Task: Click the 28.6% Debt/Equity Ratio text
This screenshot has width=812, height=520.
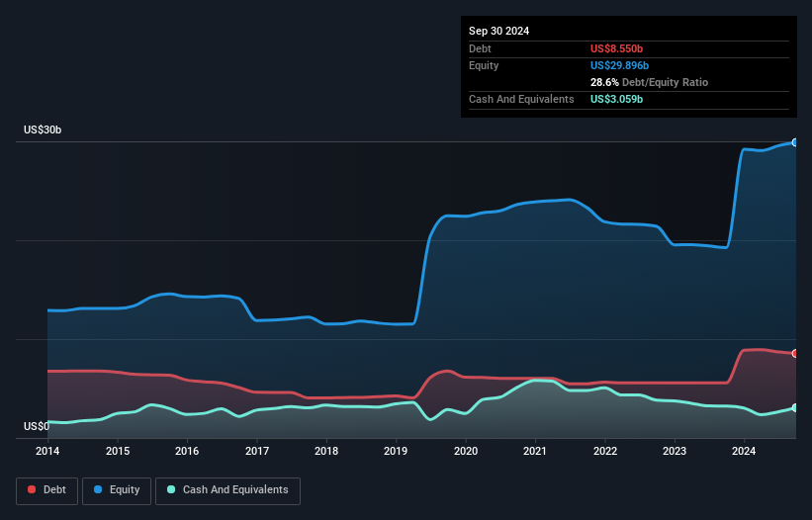Action: tap(649, 82)
